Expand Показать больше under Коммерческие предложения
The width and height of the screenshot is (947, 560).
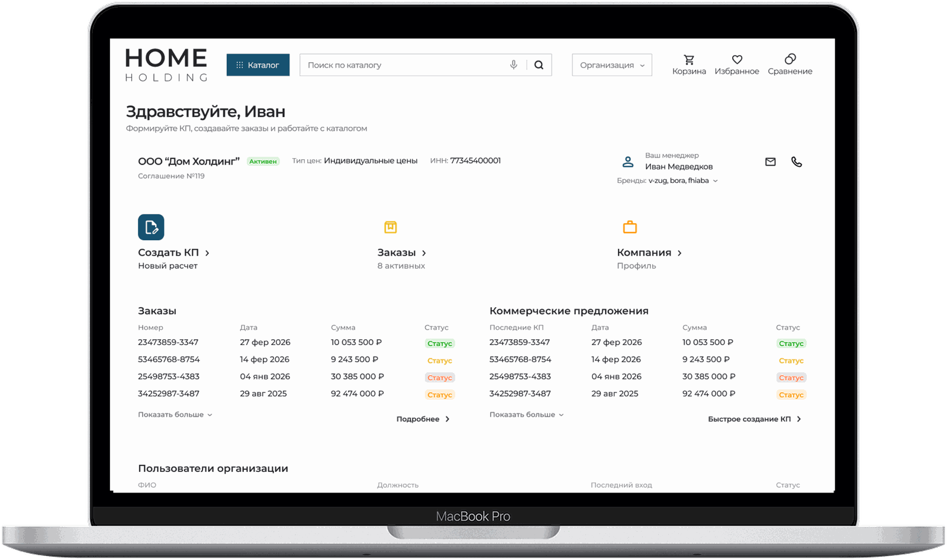pyautogui.click(x=526, y=415)
